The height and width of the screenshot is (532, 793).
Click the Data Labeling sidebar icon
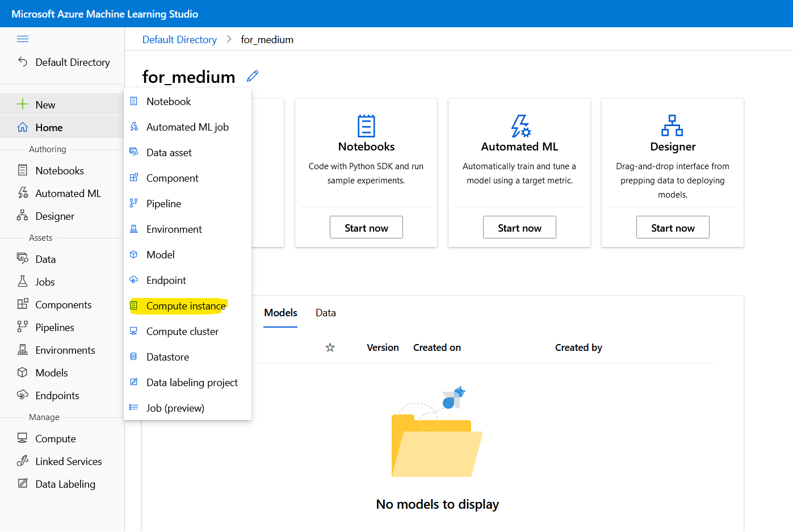point(23,483)
